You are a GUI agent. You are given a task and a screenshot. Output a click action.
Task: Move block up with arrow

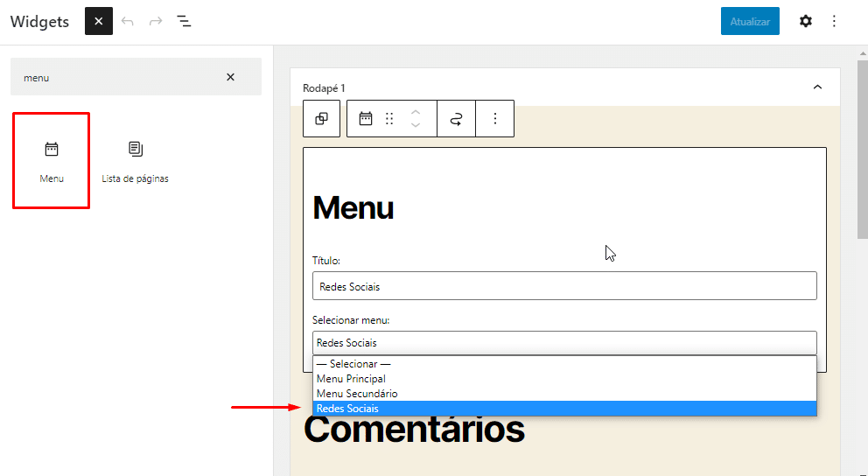pos(416,112)
